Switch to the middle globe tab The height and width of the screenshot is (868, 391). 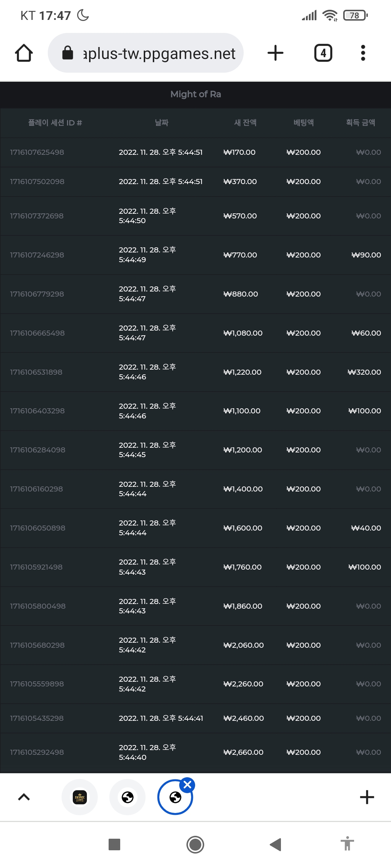(127, 797)
